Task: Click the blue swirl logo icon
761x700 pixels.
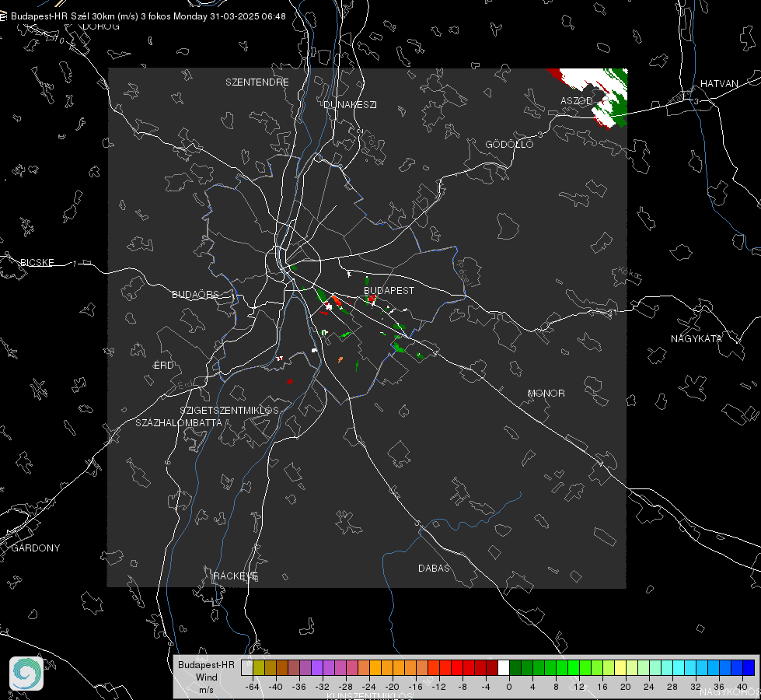Action: (26, 674)
